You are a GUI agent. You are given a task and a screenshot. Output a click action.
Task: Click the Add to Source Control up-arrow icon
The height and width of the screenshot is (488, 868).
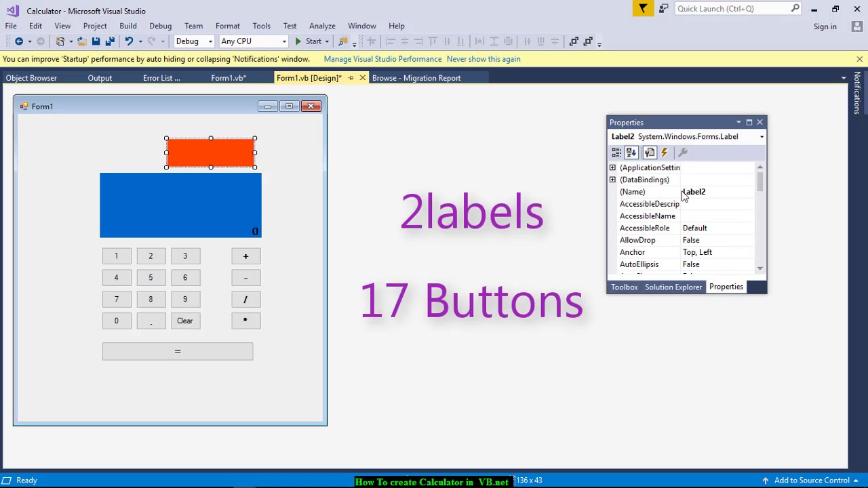[765, 481]
